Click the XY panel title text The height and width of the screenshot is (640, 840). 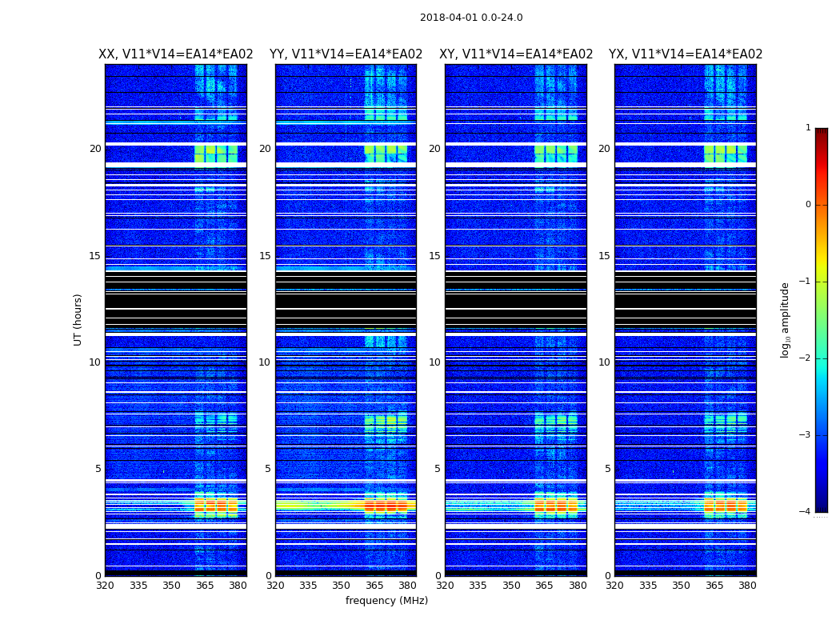point(516,54)
